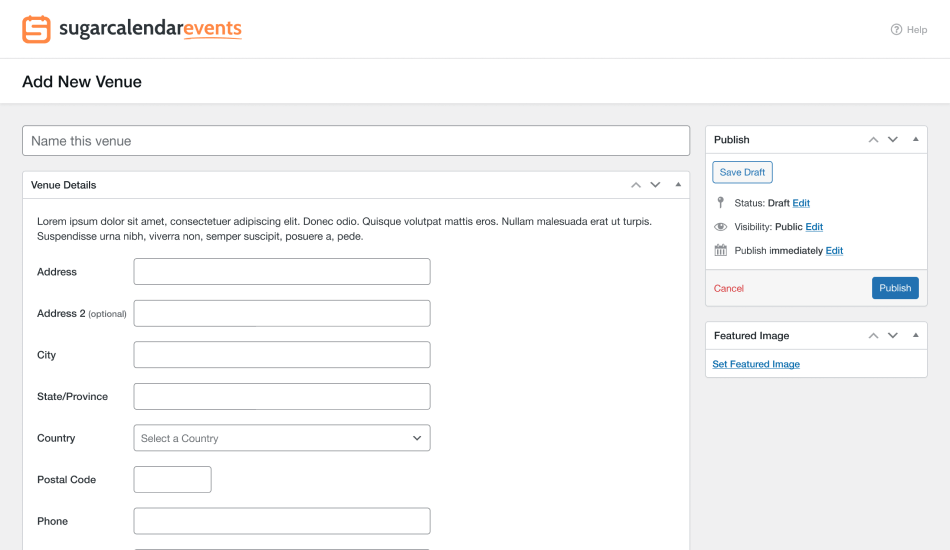Move Publish panel up

pos(873,140)
